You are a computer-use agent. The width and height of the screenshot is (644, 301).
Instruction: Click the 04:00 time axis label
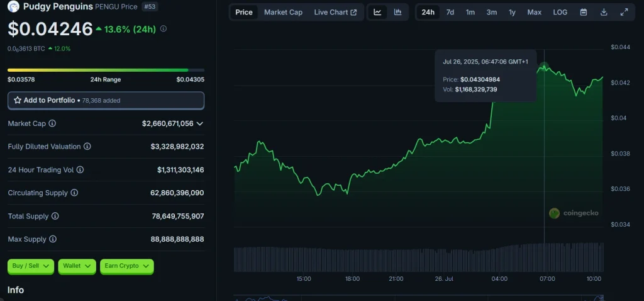tap(499, 279)
